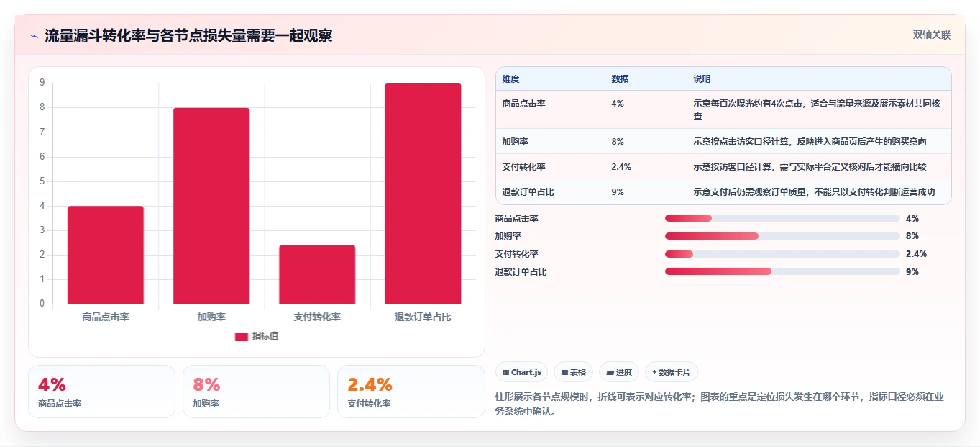Viewport: 980px width, 447px height.
Task: Click the lightning icon beside the title
Action: tap(34, 36)
